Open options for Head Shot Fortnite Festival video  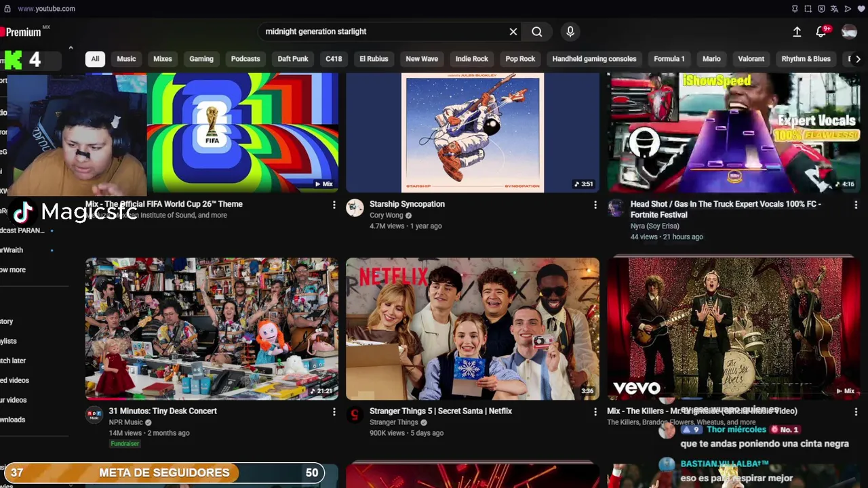(x=856, y=205)
